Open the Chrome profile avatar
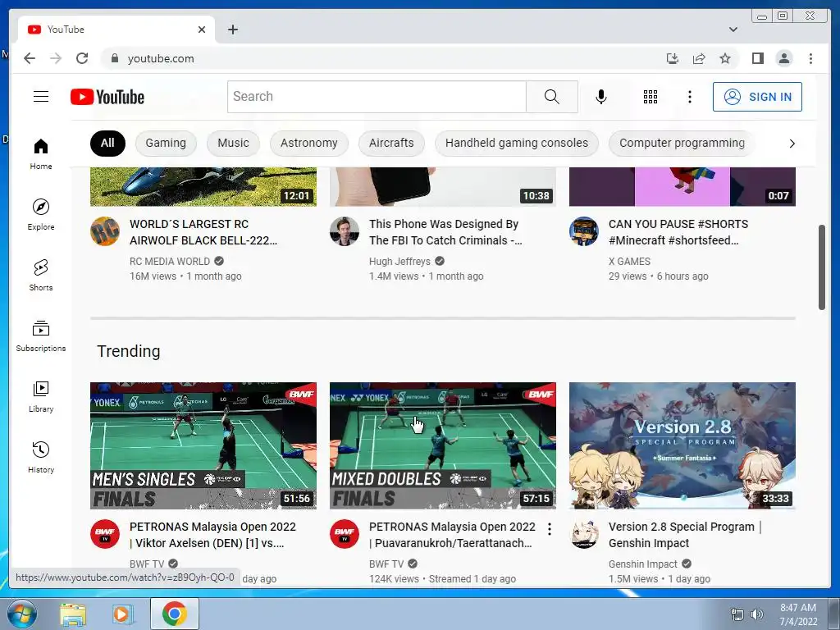Screen dimensions: 840x630 point(783,58)
